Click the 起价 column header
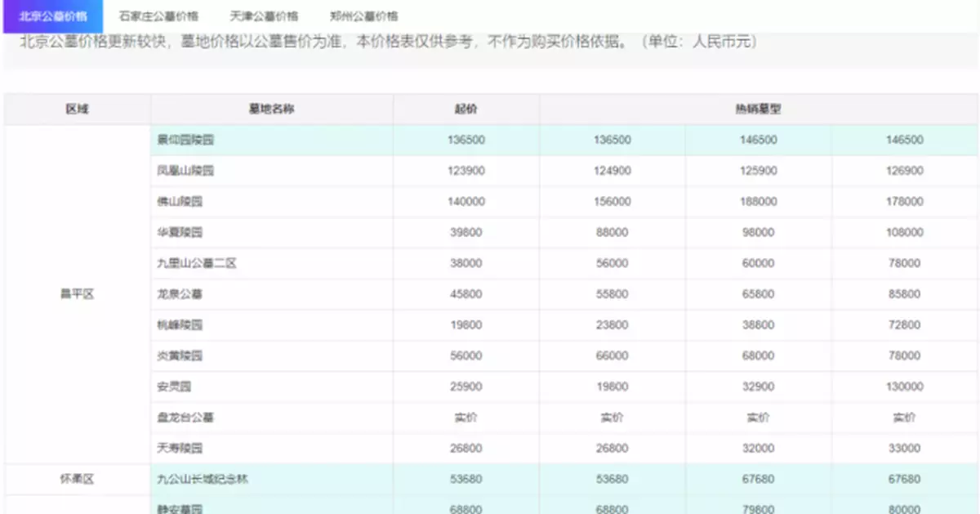 467,108
